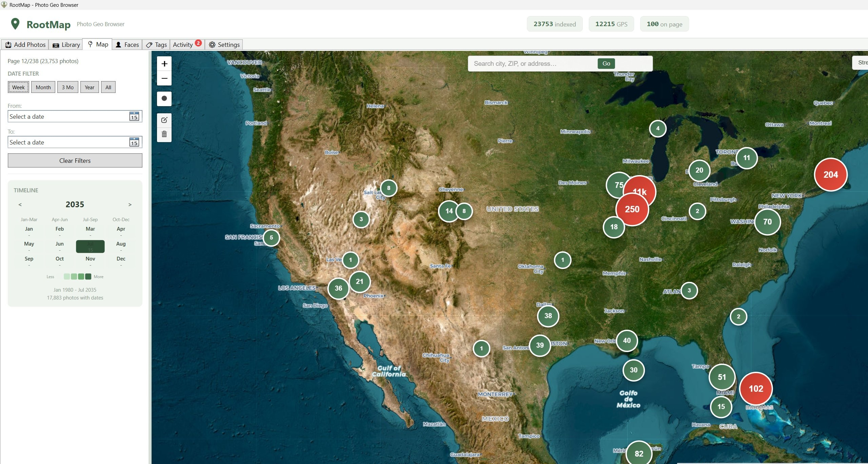
Task: Open the 70 cluster near Washington
Action: pyautogui.click(x=768, y=222)
